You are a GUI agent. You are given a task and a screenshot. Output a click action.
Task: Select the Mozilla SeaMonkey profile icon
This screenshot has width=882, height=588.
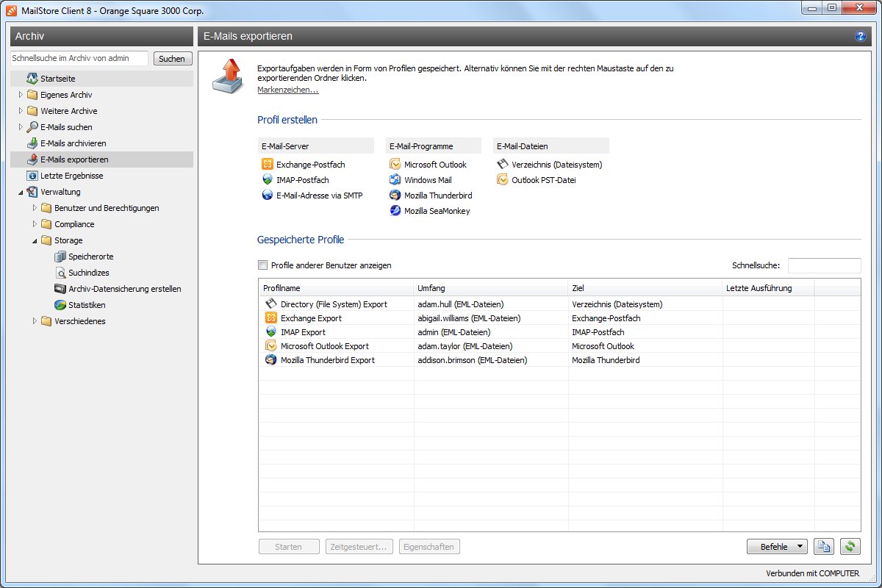point(395,211)
